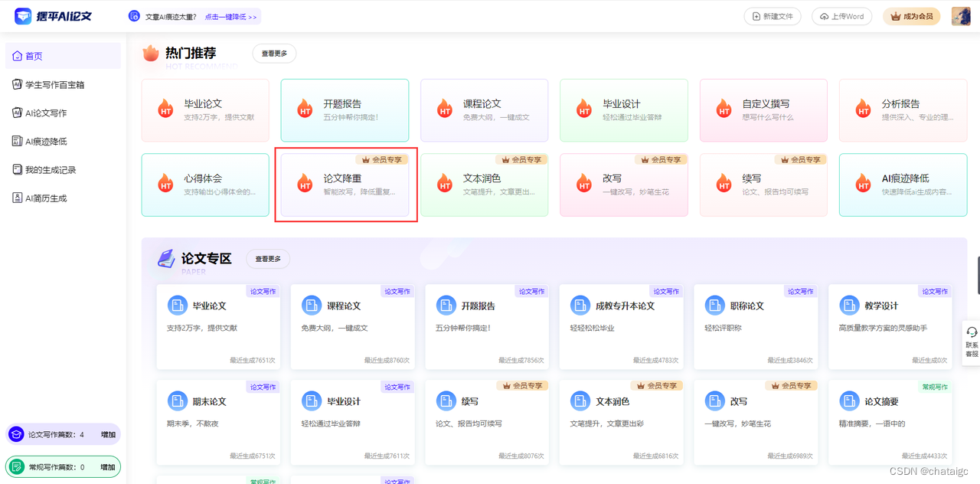Screen dimensions: 980x484
Task: Click the 教学设计 title text
Action: click(881, 306)
